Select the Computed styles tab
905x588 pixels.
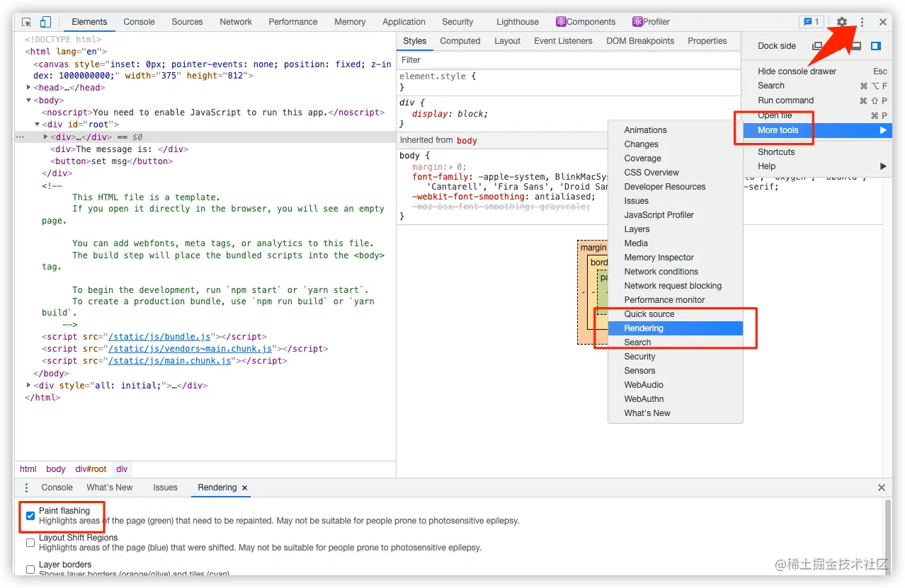point(460,41)
